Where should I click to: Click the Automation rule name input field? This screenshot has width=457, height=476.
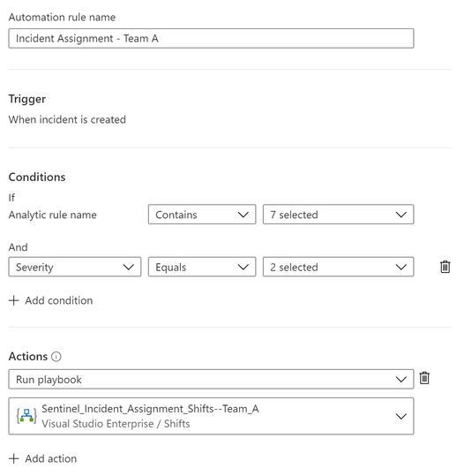(x=211, y=38)
